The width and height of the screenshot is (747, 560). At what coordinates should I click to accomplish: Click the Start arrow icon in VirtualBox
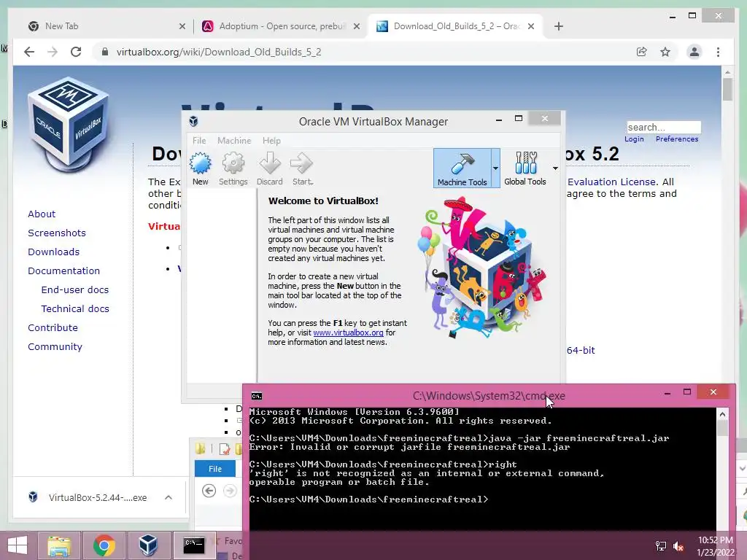(x=302, y=168)
